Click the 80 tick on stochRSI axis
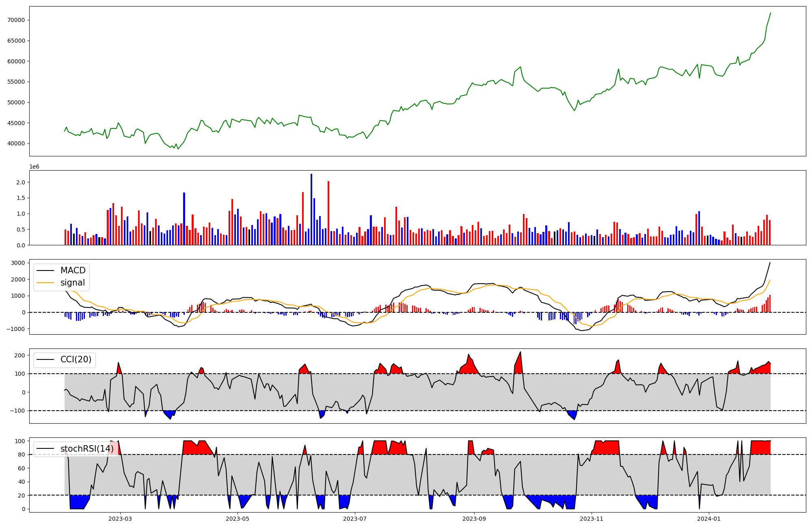 point(21,454)
